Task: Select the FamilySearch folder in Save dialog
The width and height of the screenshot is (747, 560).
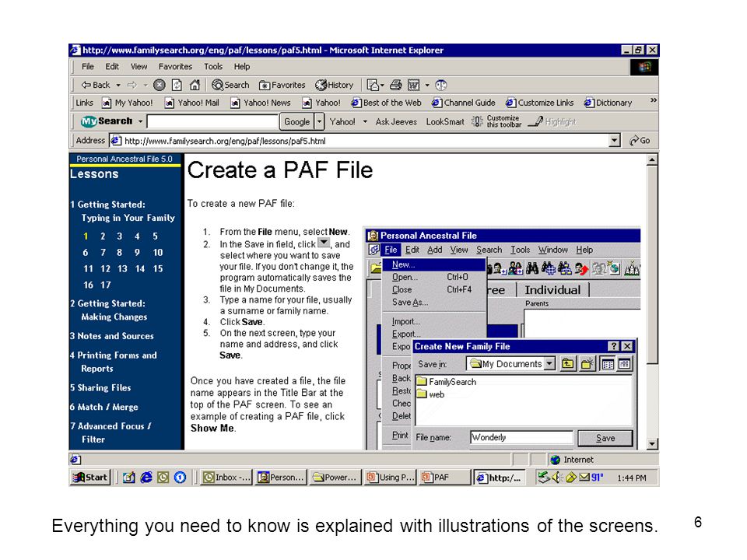Action: click(x=447, y=381)
